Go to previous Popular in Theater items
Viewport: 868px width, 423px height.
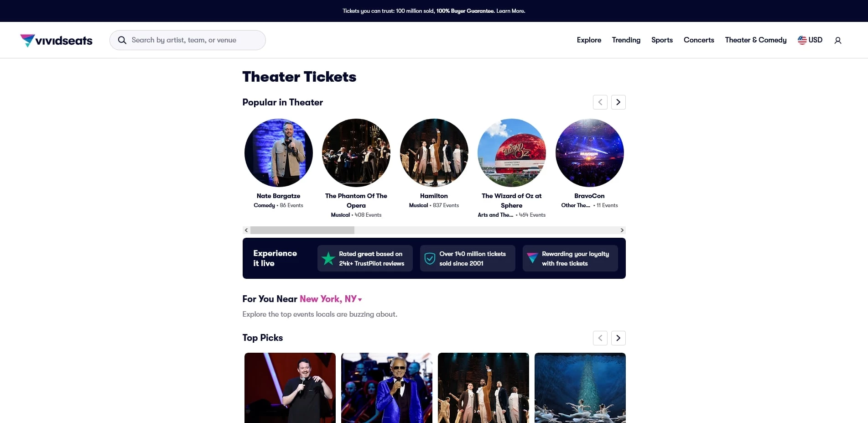coord(600,102)
